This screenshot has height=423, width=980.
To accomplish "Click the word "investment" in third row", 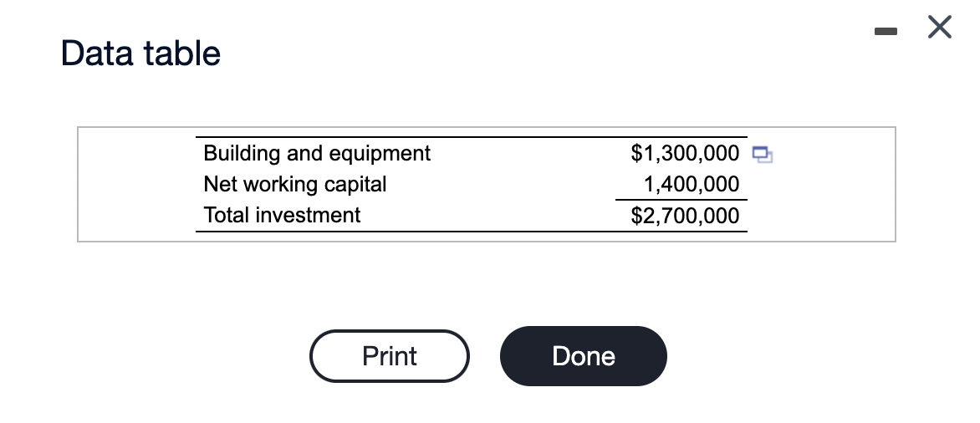I will point(308,215).
